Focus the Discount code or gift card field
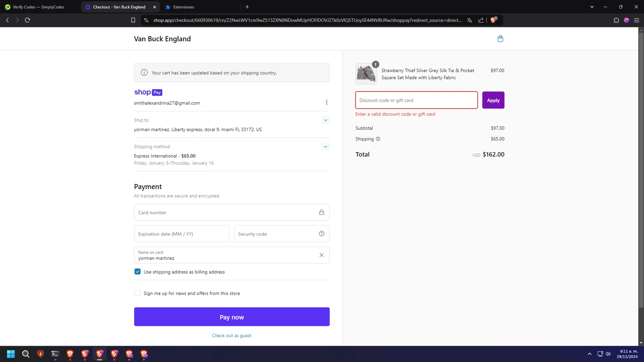The width and height of the screenshot is (644, 362). [x=416, y=100]
